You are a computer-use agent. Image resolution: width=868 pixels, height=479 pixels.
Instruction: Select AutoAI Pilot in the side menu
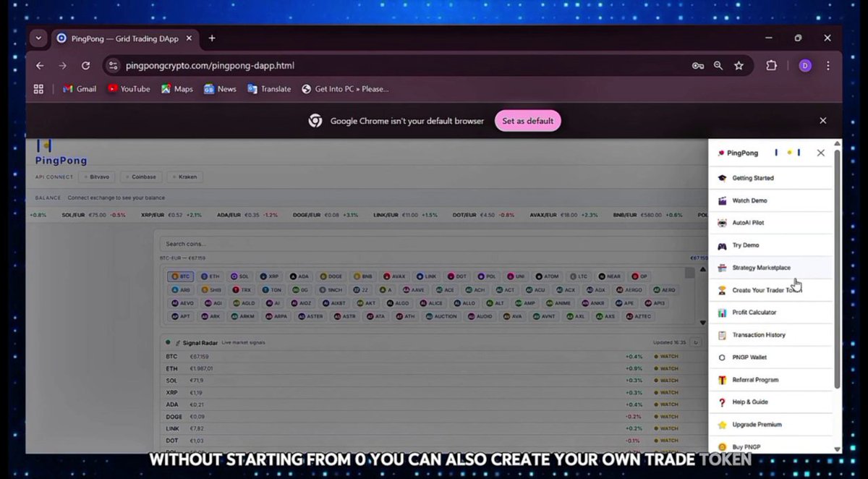771,223
